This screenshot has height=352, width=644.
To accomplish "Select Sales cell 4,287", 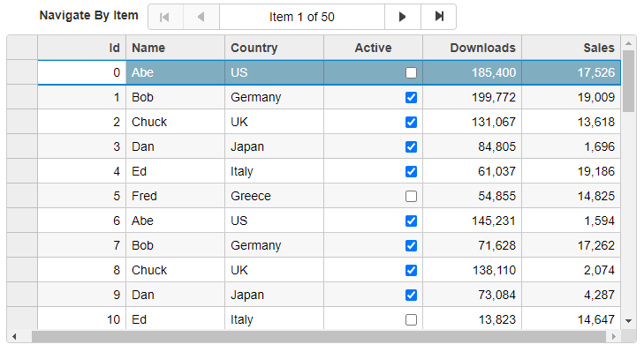I will coord(572,295).
